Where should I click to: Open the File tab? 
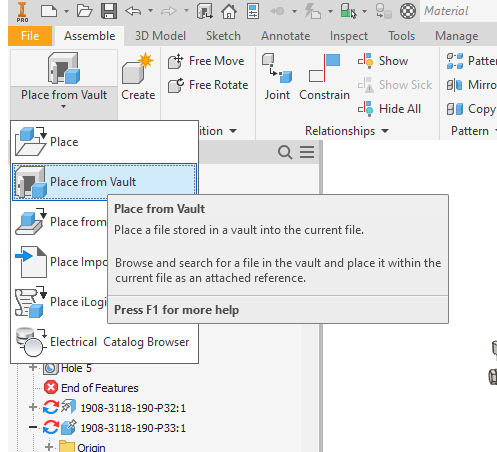click(x=30, y=36)
